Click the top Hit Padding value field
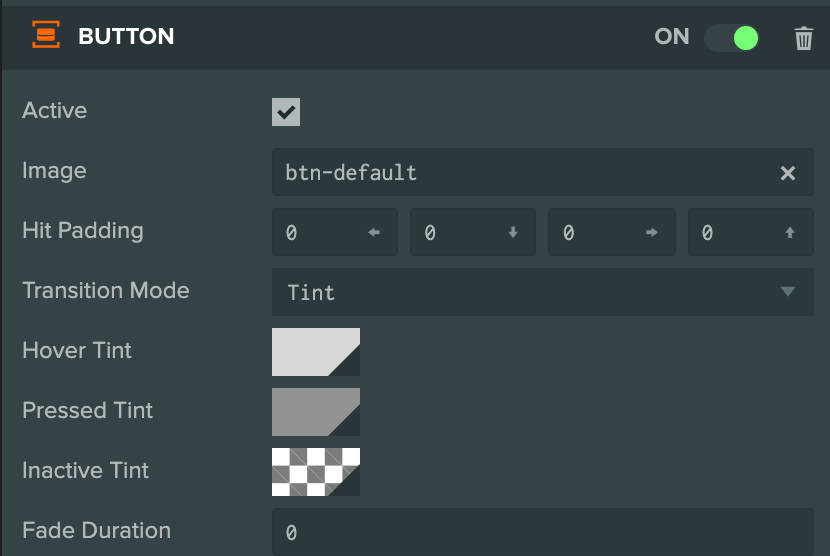Screen dimensions: 830x556 click(751, 232)
